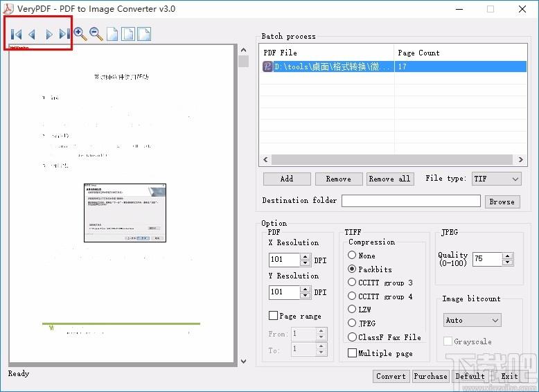Click the Y Resolution input field
Viewport: 539px width, 392px height.
tap(285, 292)
